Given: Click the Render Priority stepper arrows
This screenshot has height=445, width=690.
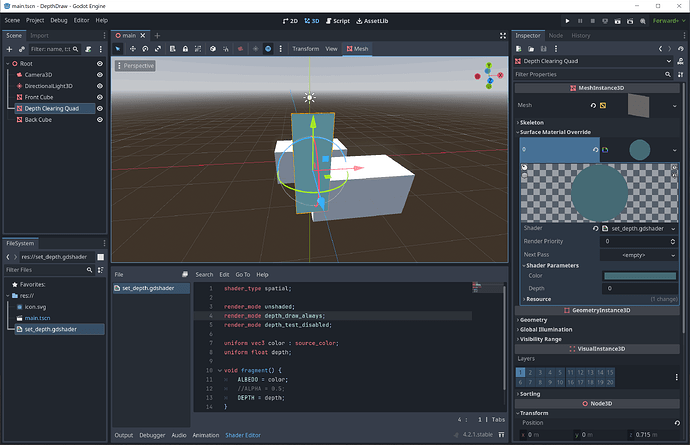Looking at the screenshot, I should 672,241.
